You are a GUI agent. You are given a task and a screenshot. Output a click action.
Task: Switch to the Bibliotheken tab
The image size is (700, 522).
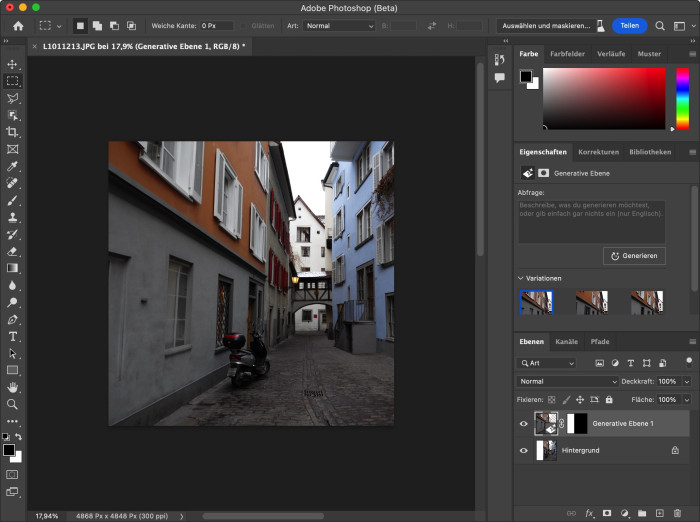tap(650, 152)
